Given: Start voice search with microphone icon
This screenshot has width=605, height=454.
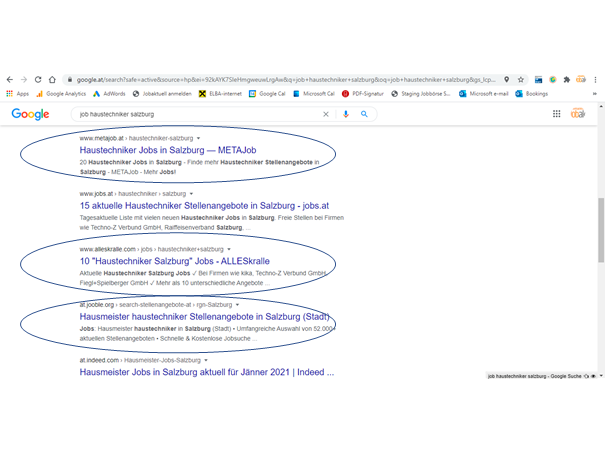Looking at the screenshot, I should click(x=346, y=114).
